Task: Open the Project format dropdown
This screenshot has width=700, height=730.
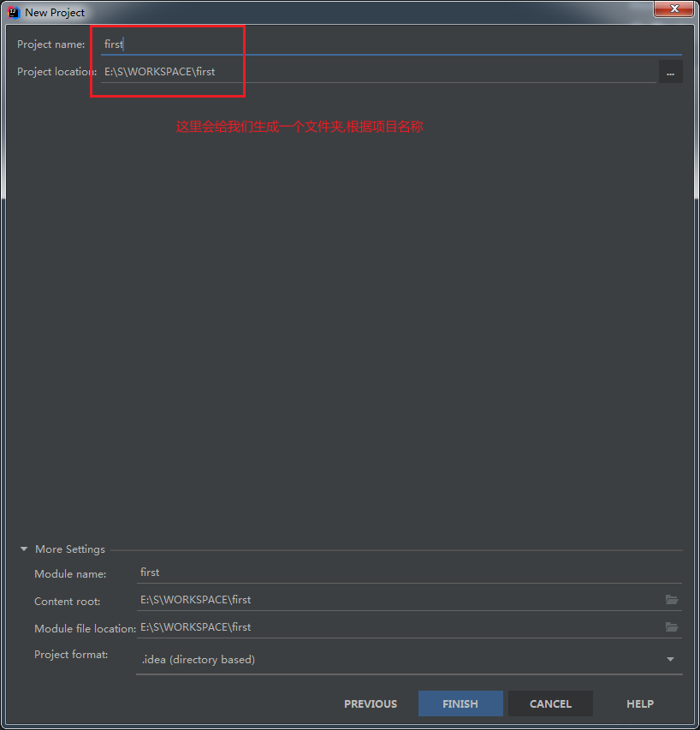Action: (409, 660)
